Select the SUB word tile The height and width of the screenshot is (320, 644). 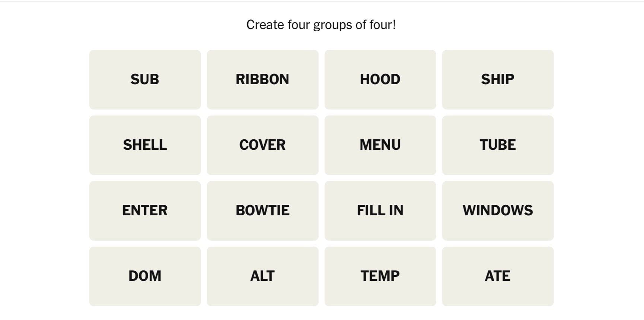tap(145, 79)
